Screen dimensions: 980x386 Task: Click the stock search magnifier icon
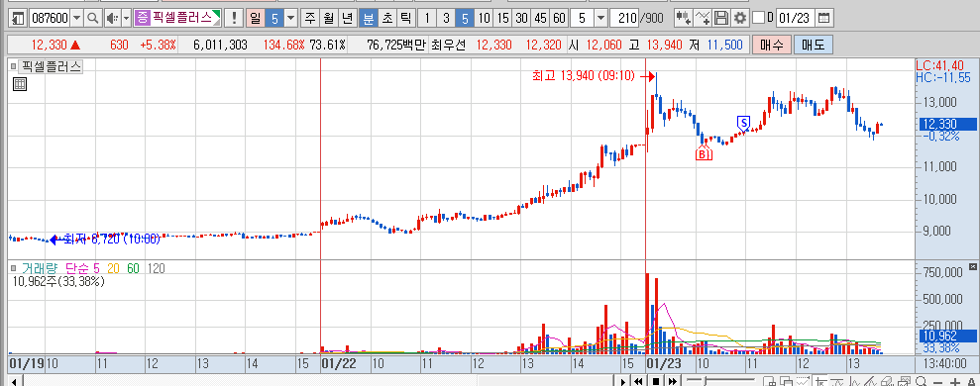pyautogui.click(x=93, y=18)
